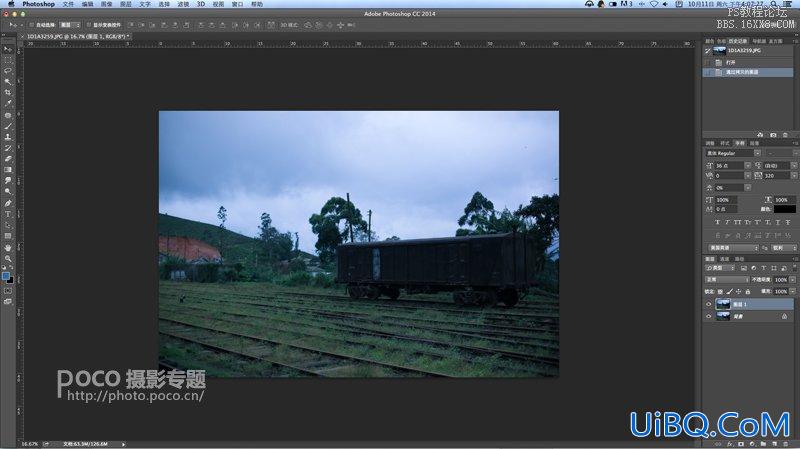Switch to the History panel tab
Viewport: 800px width, 449px height.
[738, 41]
